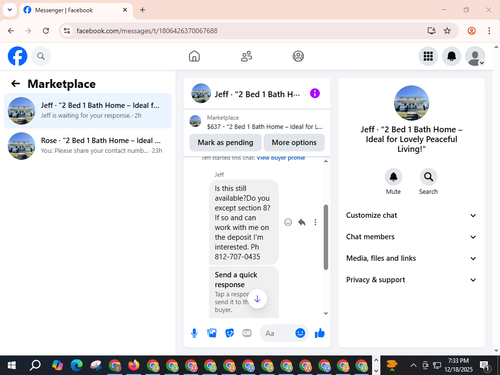Screen dimensions: 500x375
Task: Open View buyer profile link
Action: click(281, 158)
